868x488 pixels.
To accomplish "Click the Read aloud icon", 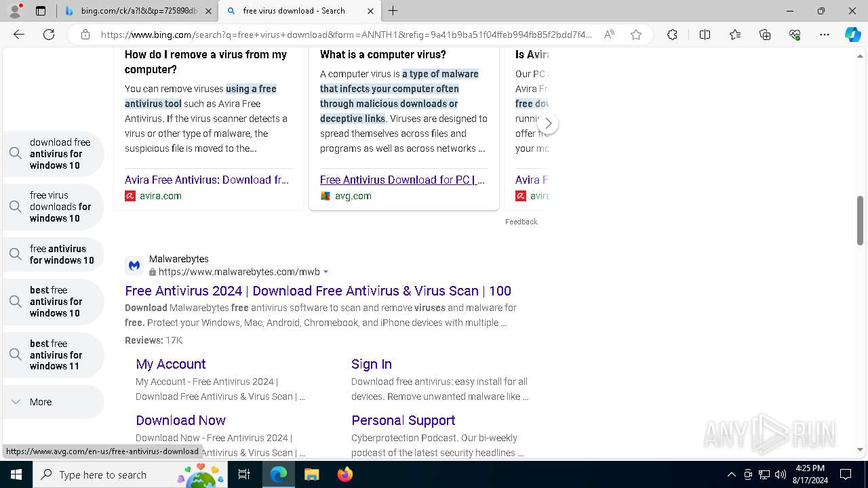I will 609,35.
